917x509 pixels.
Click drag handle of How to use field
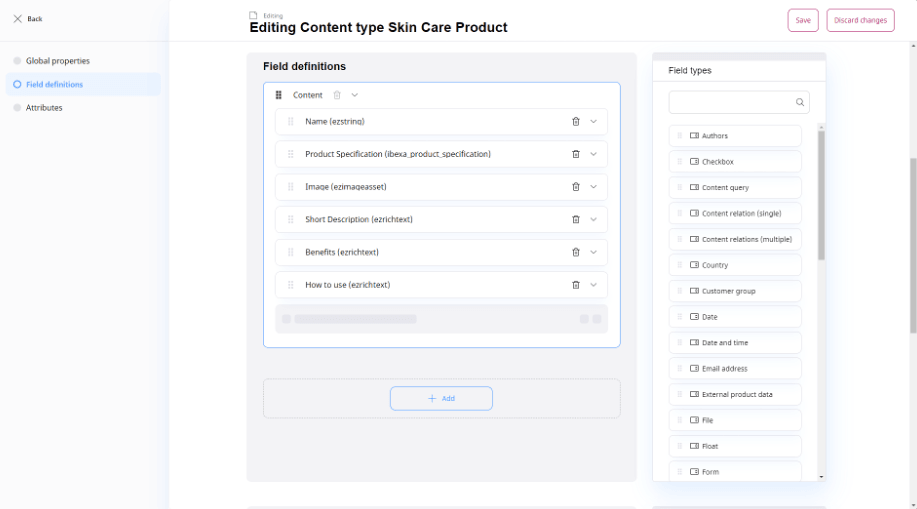coord(291,285)
